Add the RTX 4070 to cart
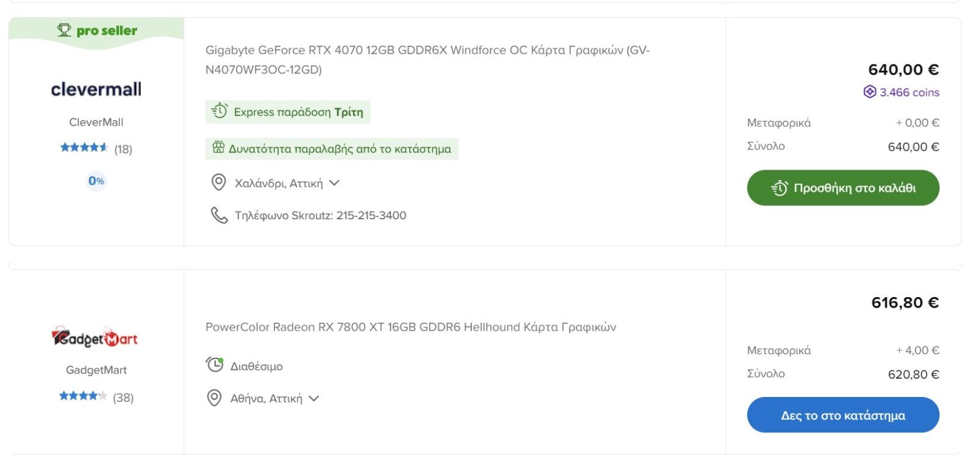The height and width of the screenshot is (457, 980). (x=843, y=187)
